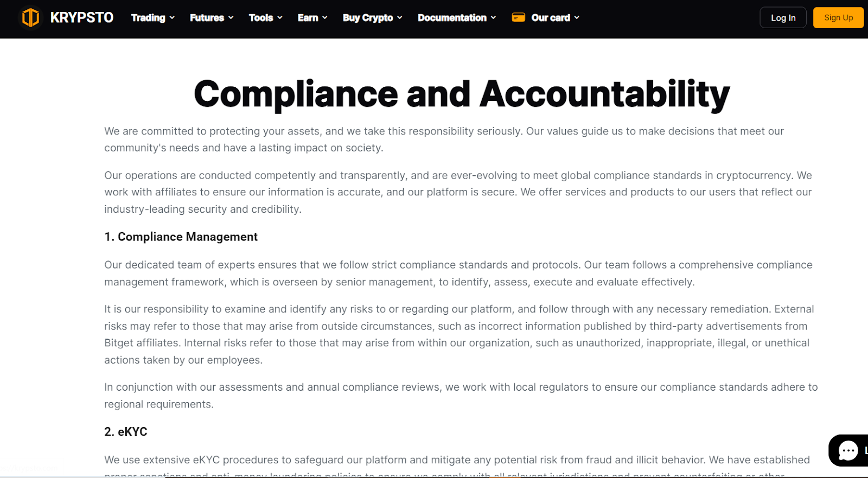Expand the Earn menu chevron
The height and width of the screenshot is (478, 868).
pyautogui.click(x=325, y=18)
